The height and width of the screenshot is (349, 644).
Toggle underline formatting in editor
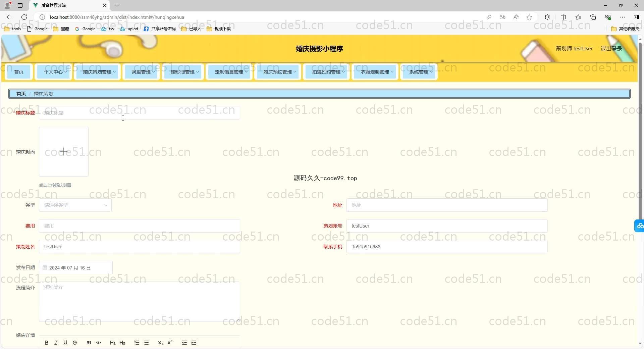click(x=65, y=343)
